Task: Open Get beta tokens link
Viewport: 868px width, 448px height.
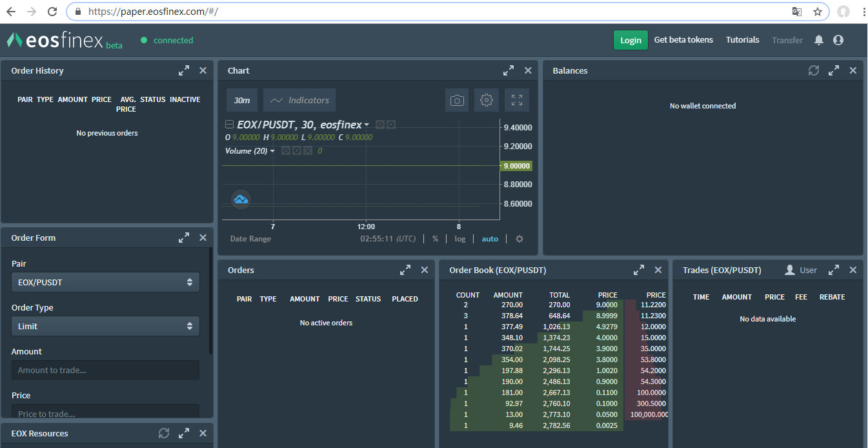Action: coord(683,40)
